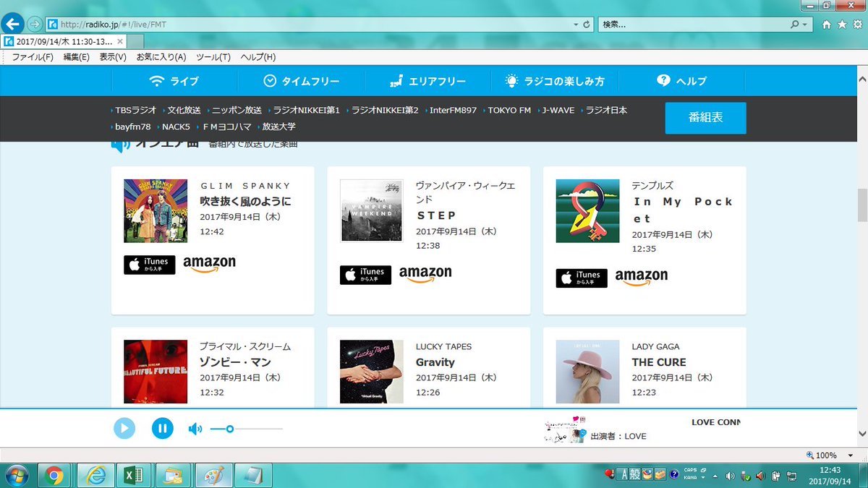Open the 表示(V) menu

(x=113, y=57)
